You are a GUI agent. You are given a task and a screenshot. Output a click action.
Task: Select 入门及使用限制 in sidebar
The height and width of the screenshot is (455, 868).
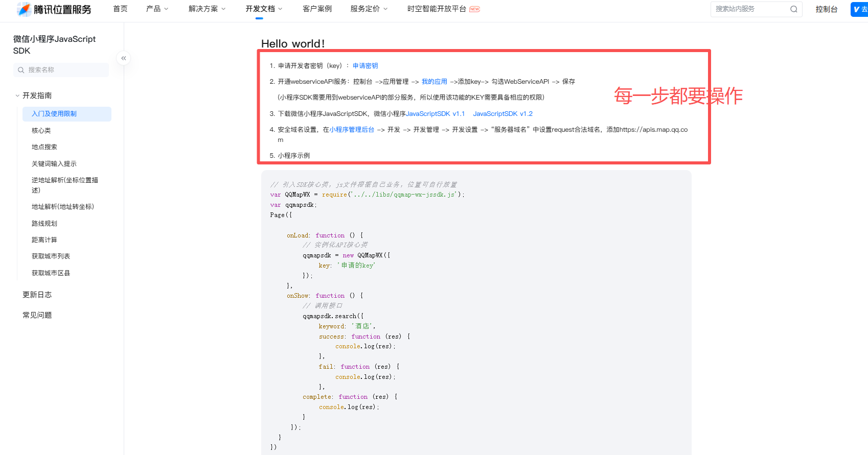click(x=67, y=114)
